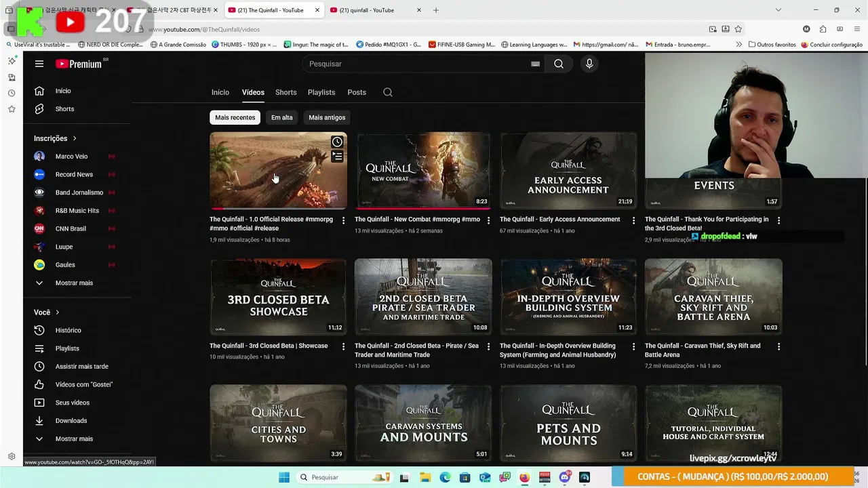Open a new browser tab with plus button
The width and height of the screenshot is (868, 488).
[x=436, y=10]
